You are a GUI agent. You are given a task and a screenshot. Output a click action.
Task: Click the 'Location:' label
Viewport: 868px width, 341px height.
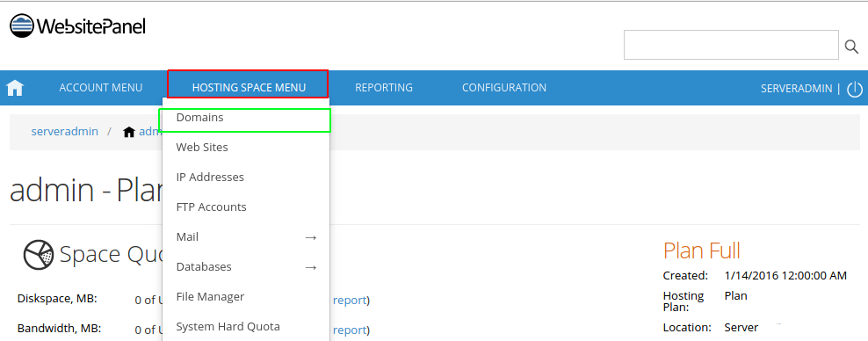tap(687, 327)
